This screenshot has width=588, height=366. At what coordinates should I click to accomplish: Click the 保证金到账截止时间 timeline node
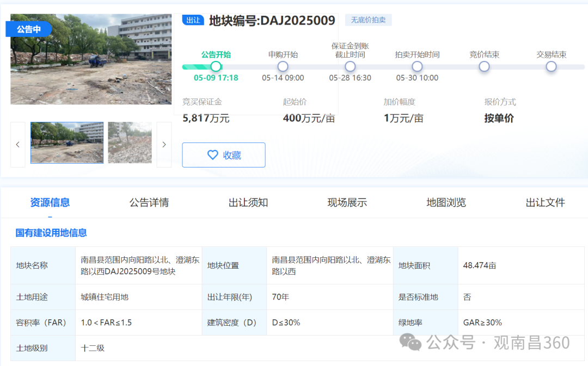350,66
